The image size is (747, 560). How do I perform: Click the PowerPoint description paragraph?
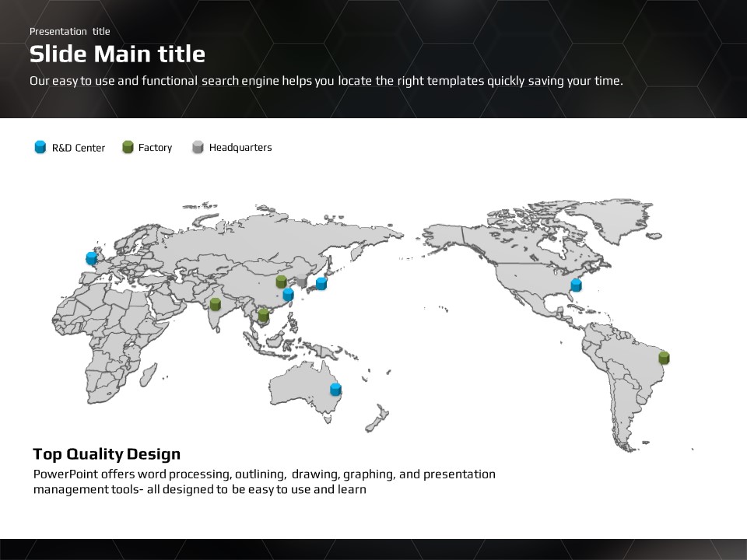coord(264,481)
